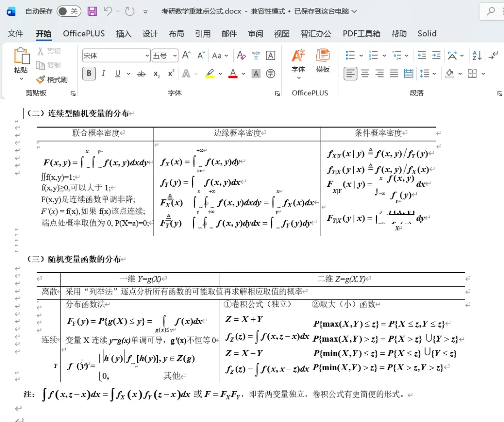
Task: Switch to the 设计 tab
Action: (x=150, y=34)
